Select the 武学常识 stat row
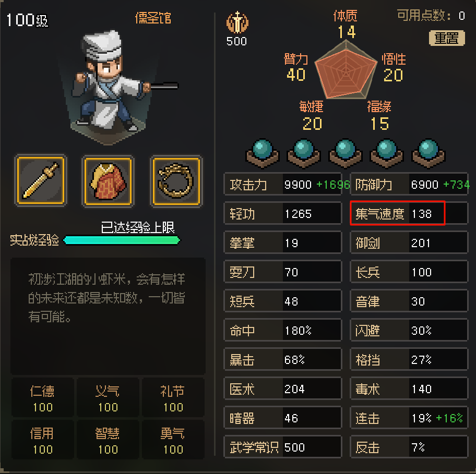The image size is (476, 474). (283, 447)
